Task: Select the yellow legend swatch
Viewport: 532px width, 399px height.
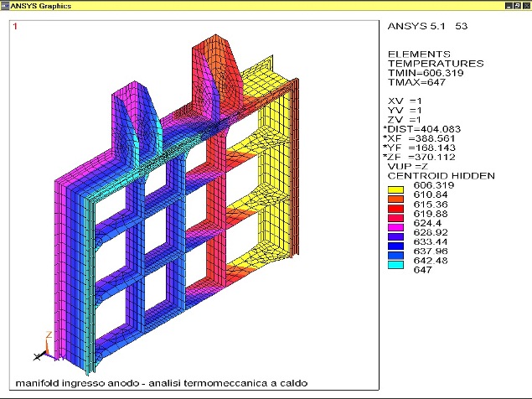Action: point(395,189)
